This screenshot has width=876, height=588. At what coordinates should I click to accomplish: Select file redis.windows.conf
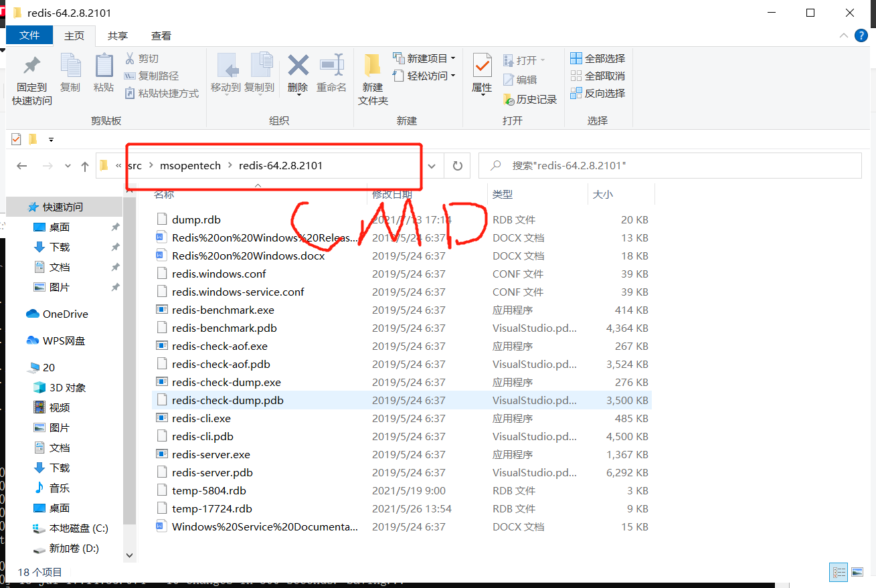pyautogui.click(x=219, y=274)
